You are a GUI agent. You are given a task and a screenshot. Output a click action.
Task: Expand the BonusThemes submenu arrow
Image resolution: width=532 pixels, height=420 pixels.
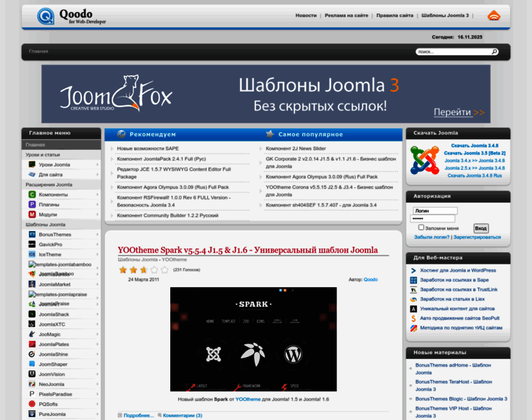click(x=97, y=234)
